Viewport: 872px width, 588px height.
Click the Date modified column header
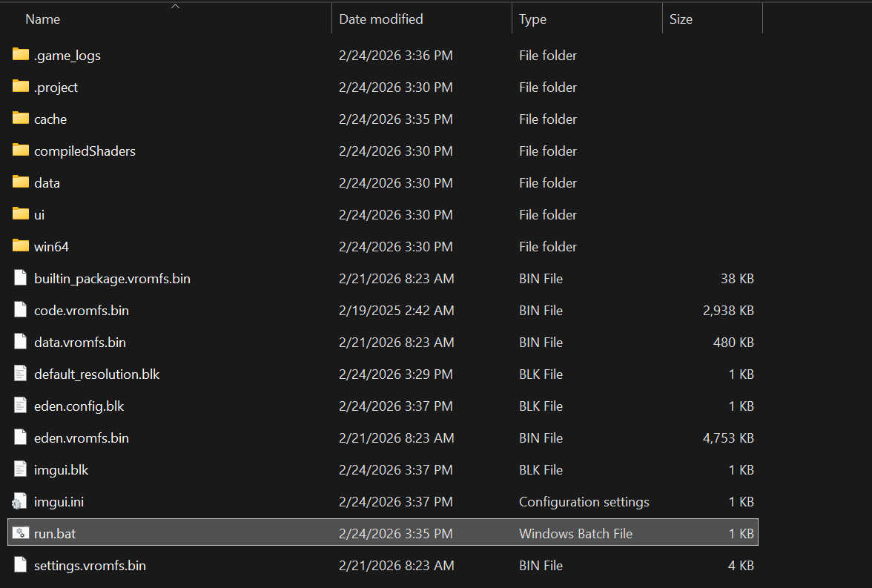tap(380, 19)
